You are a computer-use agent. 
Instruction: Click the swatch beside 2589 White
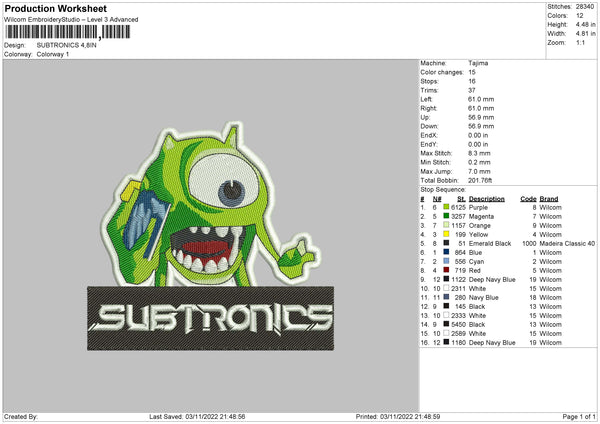pos(446,333)
